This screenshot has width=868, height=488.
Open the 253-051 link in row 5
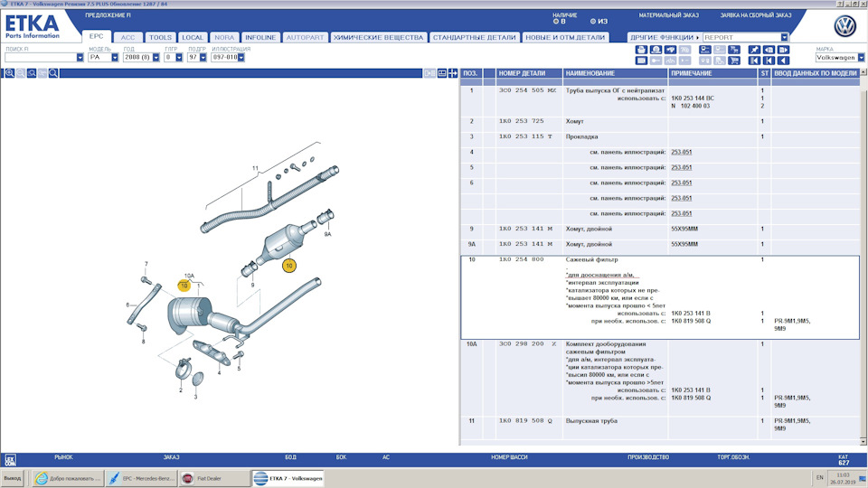click(x=682, y=168)
